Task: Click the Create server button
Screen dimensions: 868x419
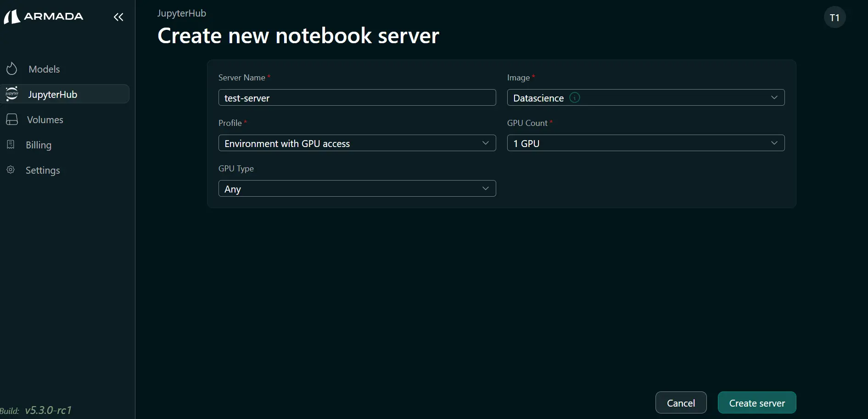Action: (x=757, y=402)
